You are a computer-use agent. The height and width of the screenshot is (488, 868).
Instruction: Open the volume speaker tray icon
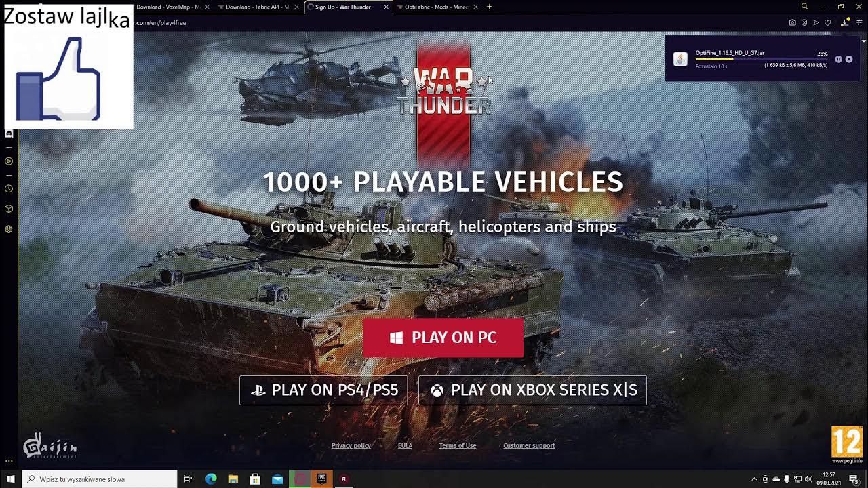808,479
